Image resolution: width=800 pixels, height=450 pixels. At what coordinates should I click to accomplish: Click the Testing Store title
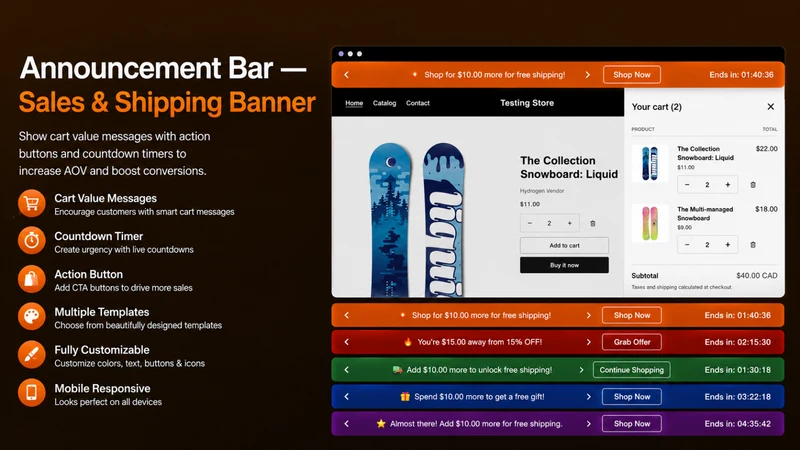click(527, 103)
